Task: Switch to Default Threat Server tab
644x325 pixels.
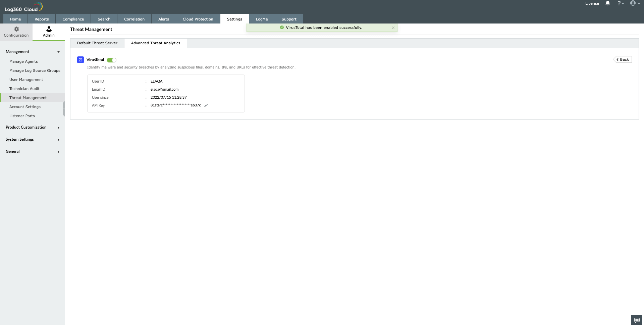Action: pos(97,43)
